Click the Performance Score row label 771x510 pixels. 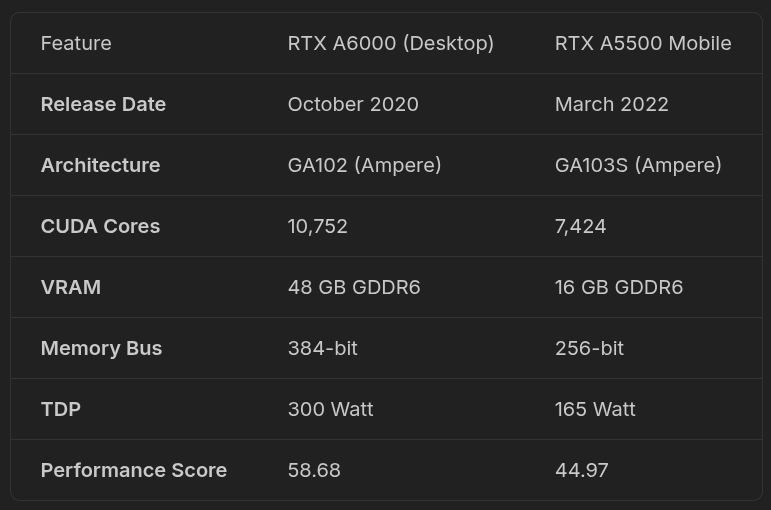pyautogui.click(x=133, y=470)
